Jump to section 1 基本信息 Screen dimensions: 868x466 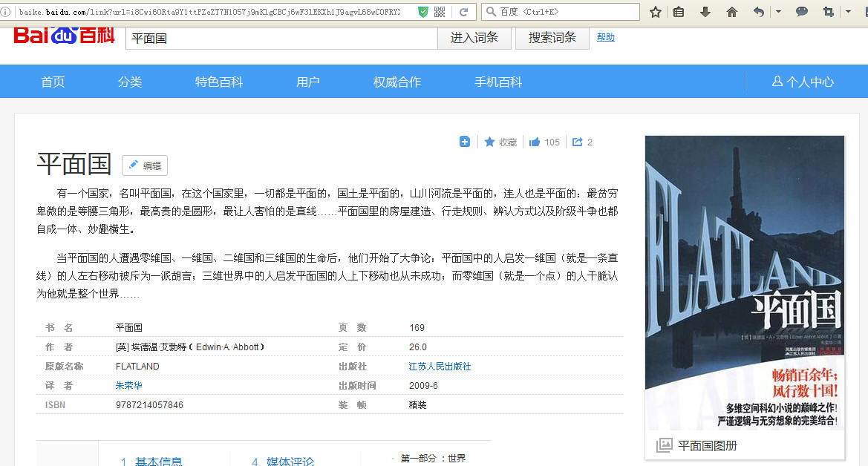[x=151, y=461]
